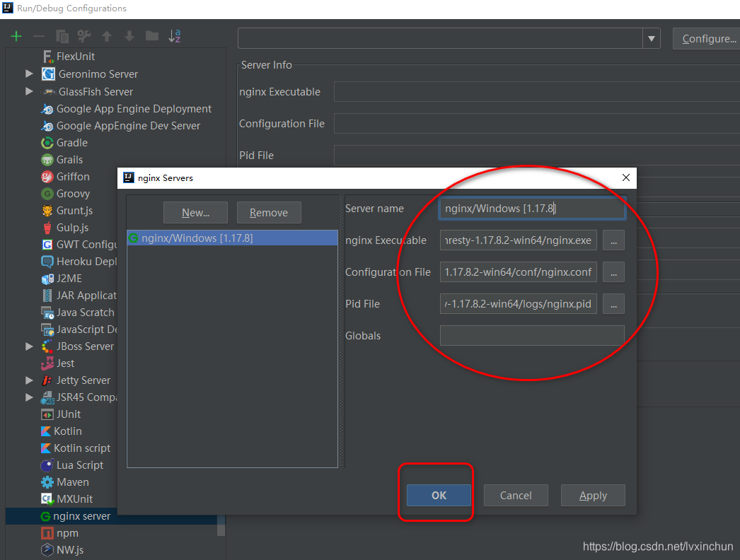Click Apply in nginx Servers dialog
This screenshot has height=560, width=740.
593,496
